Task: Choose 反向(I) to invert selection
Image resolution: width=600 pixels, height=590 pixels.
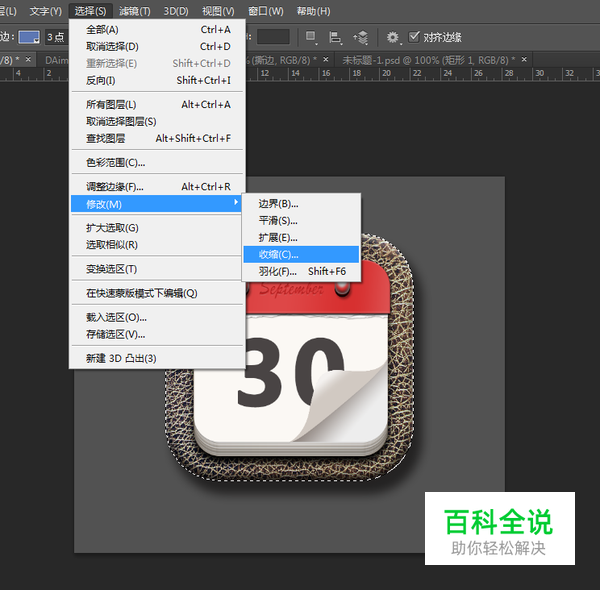Action: 157,80
